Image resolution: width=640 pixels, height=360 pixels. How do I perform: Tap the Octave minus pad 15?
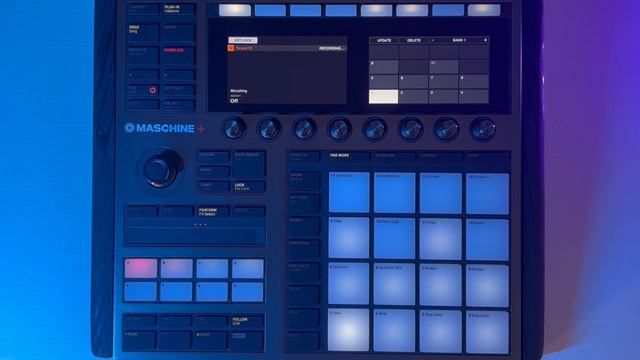[440, 193]
